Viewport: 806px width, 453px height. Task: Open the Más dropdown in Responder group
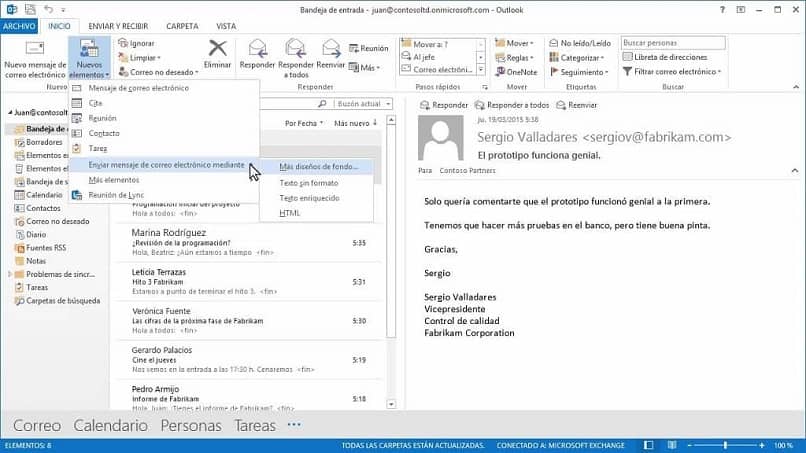[x=364, y=67]
